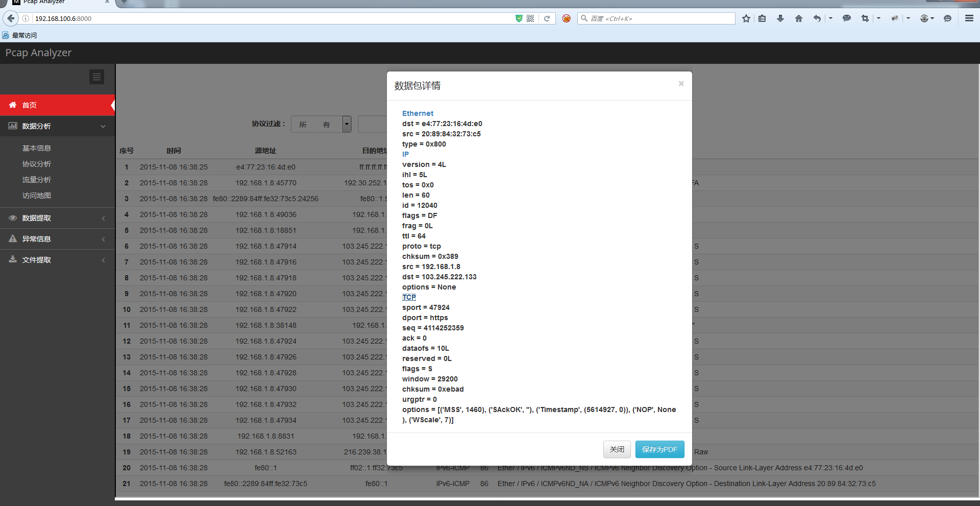The height and width of the screenshot is (506, 980).
Task: Open the browser hamburger menu
Action: tap(969, 18)
